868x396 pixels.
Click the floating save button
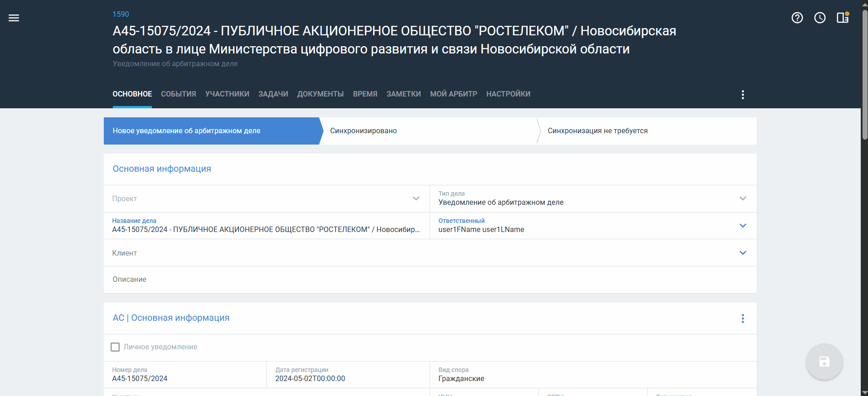pyautogui.click(x=824, y=362)
